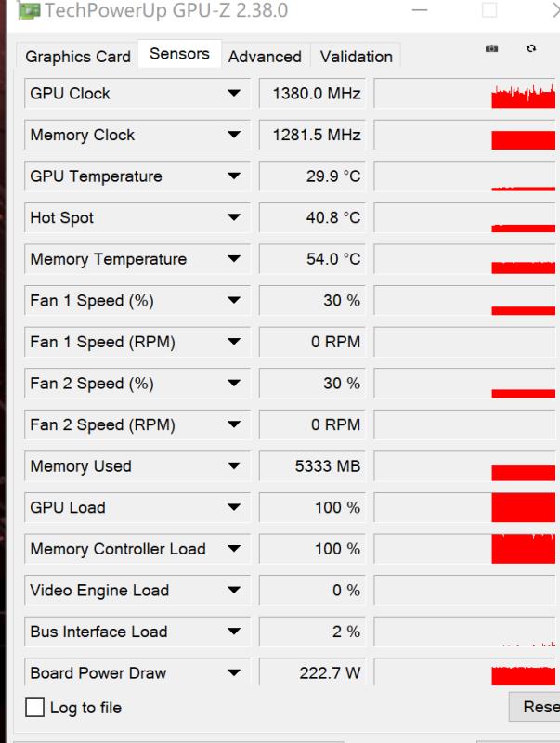Open the Advanced tab
The width and height of the screenshot is (560, 743).
pyautogui.click(x=265, y=57)
